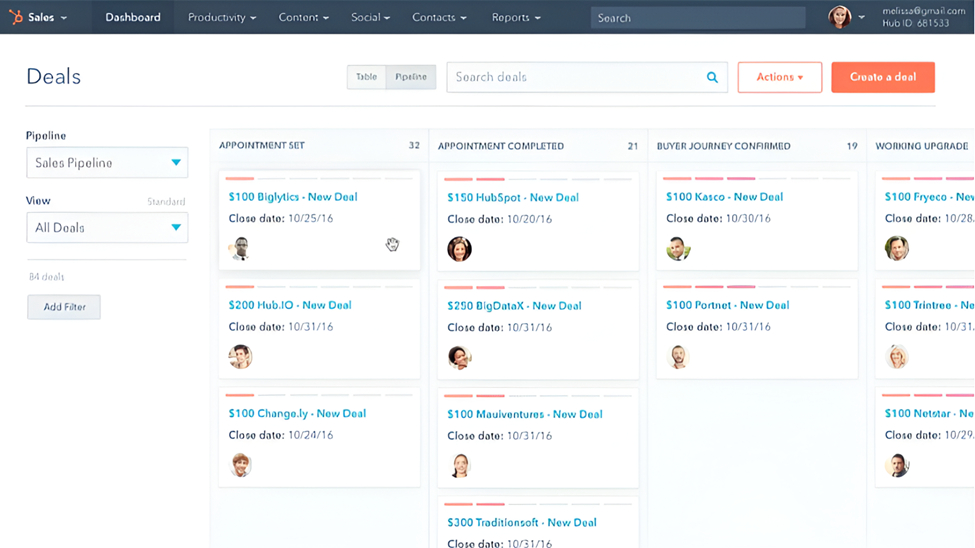The image size is (975, 548).
Task: Click the 84 deals count text
Action: pos(46,276)
